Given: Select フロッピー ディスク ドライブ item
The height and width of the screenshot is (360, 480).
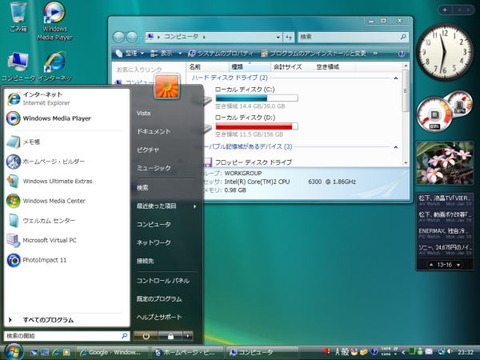Looking at the screenshot, I should 248,162.
